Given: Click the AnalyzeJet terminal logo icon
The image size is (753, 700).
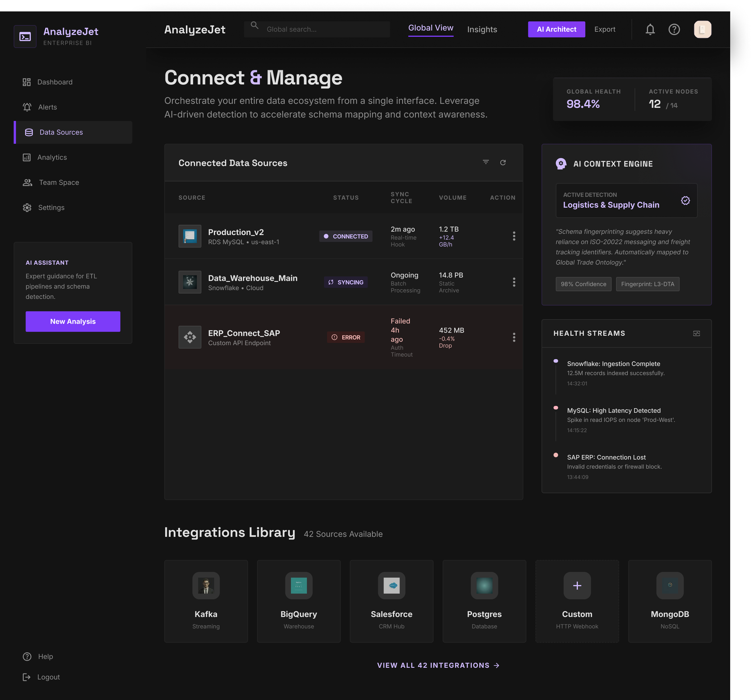Looking at the screenshot, I should 25,37.
